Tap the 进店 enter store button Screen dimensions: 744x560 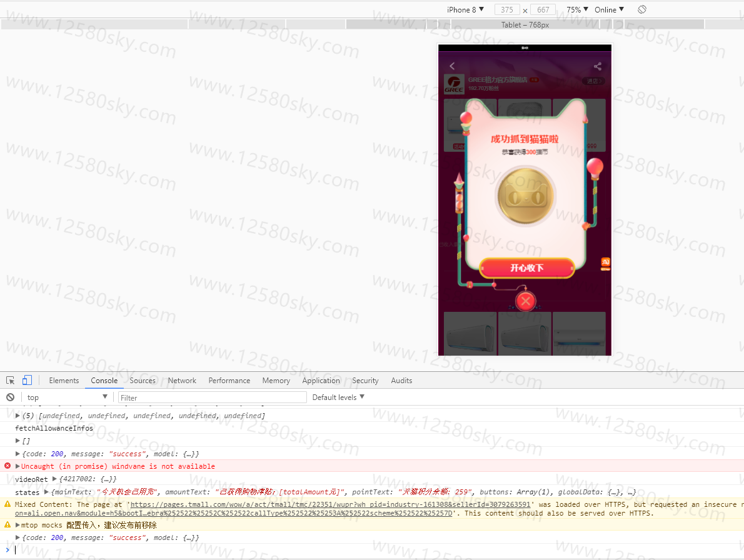tap(593, 81)
